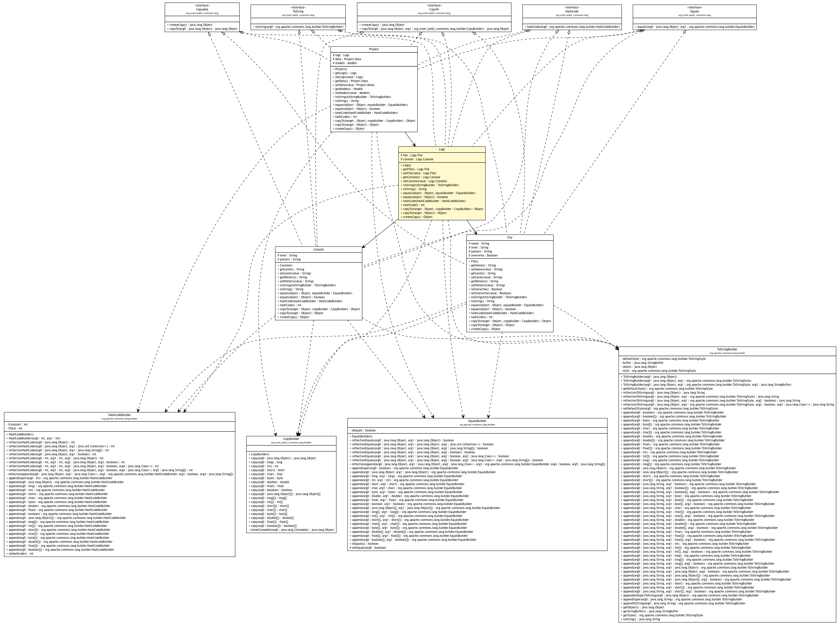Click the CopyTo interface header
The width and height of the screenshot is (840, 625).
tap(434, 9)
